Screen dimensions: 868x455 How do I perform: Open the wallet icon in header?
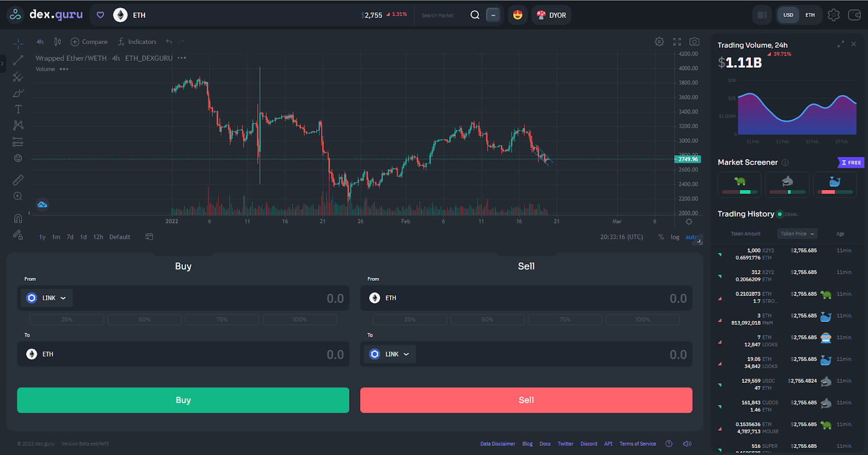[x=854, y=15]
